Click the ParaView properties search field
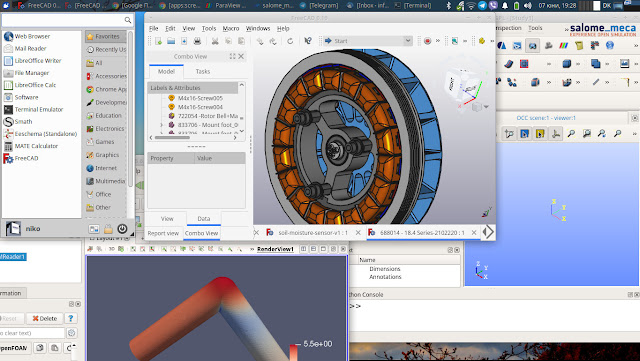The height and width of the screenshot is (361, 640). [x=32, y=333]
